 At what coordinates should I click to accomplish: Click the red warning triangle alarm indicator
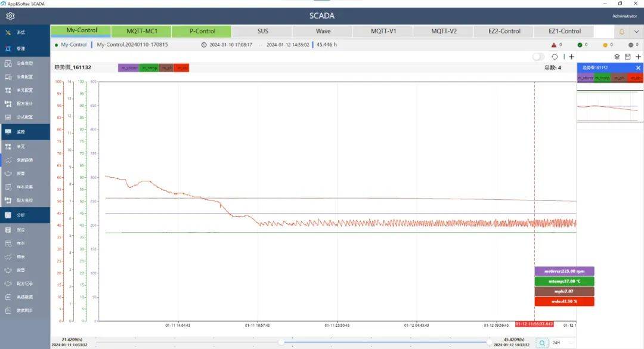click(554, 45)
